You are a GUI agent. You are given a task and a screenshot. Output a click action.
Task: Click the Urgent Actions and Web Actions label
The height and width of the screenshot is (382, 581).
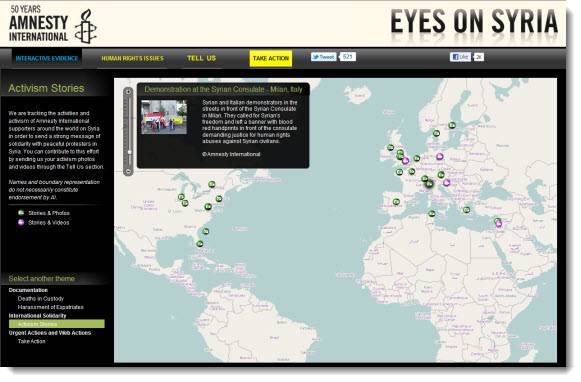50,333
